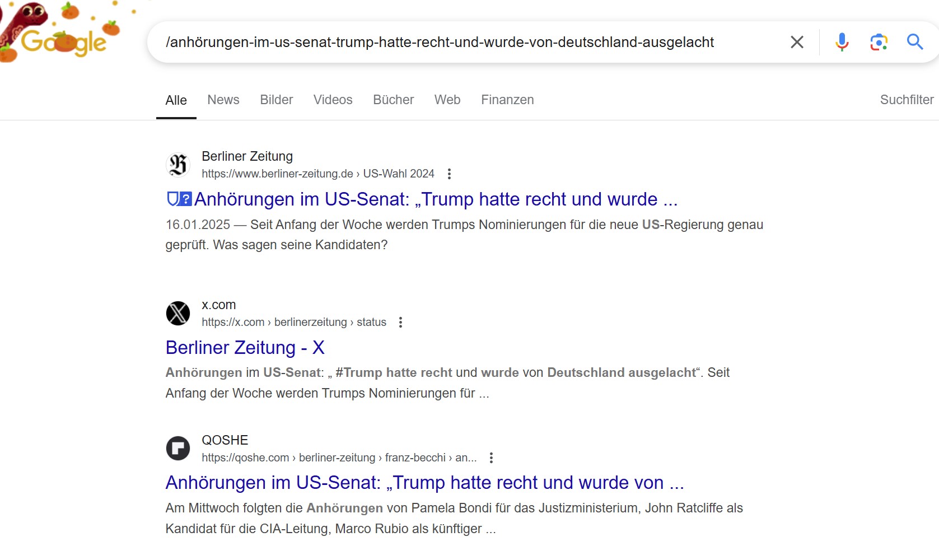Switch to the News tab
The image size is (939, 560).
[x=223, y=100]
